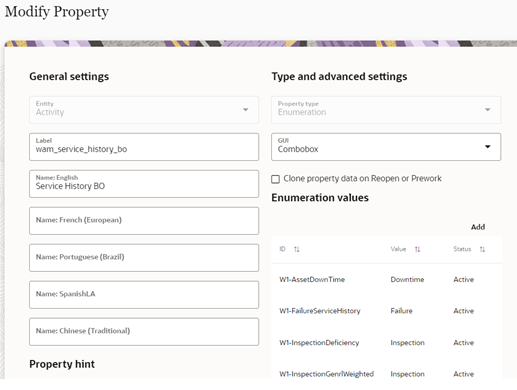517x390 pixels.
Task: Select the W1-FailureServiceHistory row
Action: 387,311
